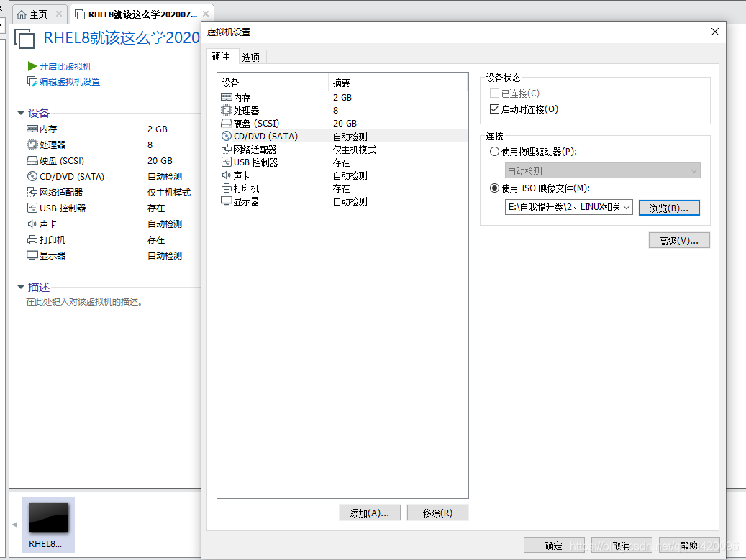
Task: Click 开启此虚拟机 link
Action: tap(65, 67)
